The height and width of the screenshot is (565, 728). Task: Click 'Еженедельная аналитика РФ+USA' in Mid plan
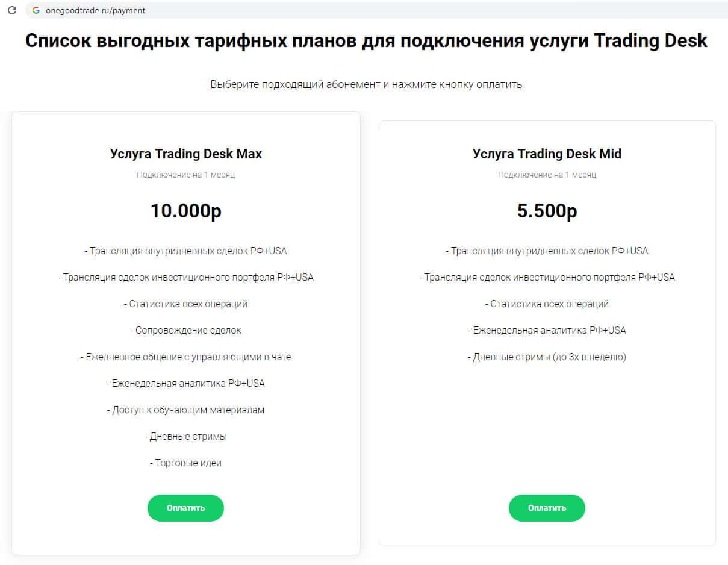tap(547, 330)
